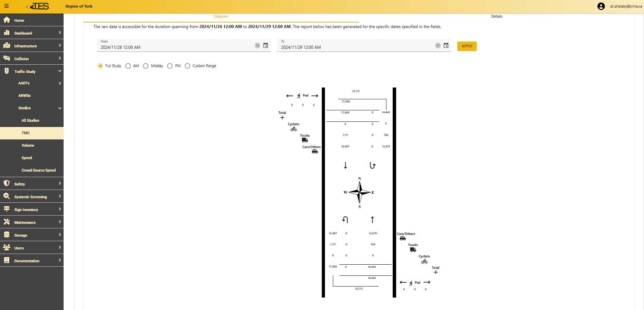The image size is (644, 310).
Task: Go to Crowd Source Speed
Action: (x=38, y=170)
